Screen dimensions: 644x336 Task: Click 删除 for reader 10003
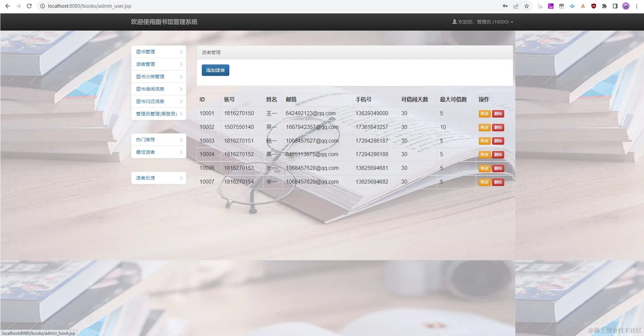pos(498,141)
